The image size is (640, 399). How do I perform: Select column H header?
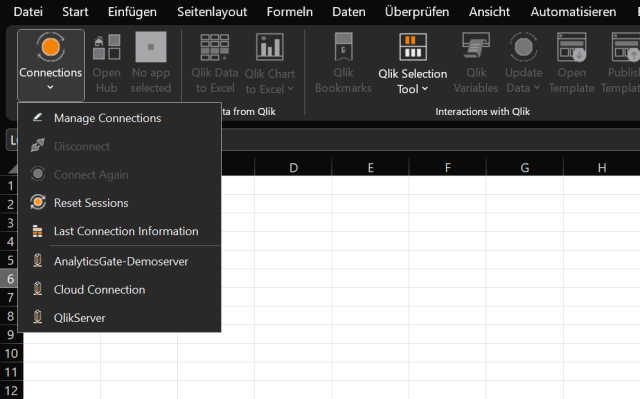602,168
